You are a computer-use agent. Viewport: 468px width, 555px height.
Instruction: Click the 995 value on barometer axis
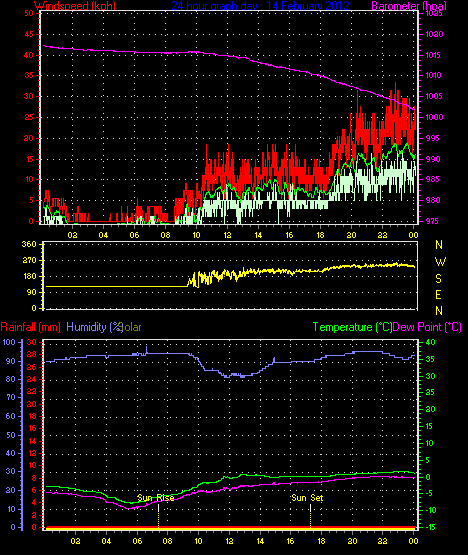click(432, 138)
